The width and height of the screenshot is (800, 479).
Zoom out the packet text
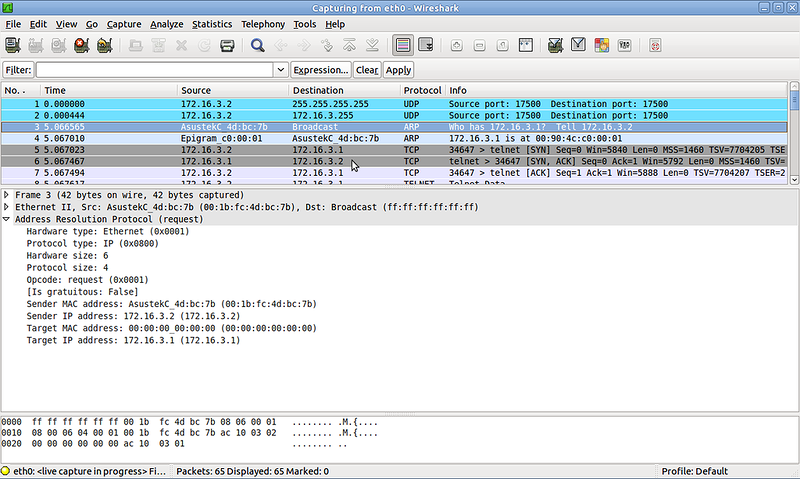(x=480, y=45)
